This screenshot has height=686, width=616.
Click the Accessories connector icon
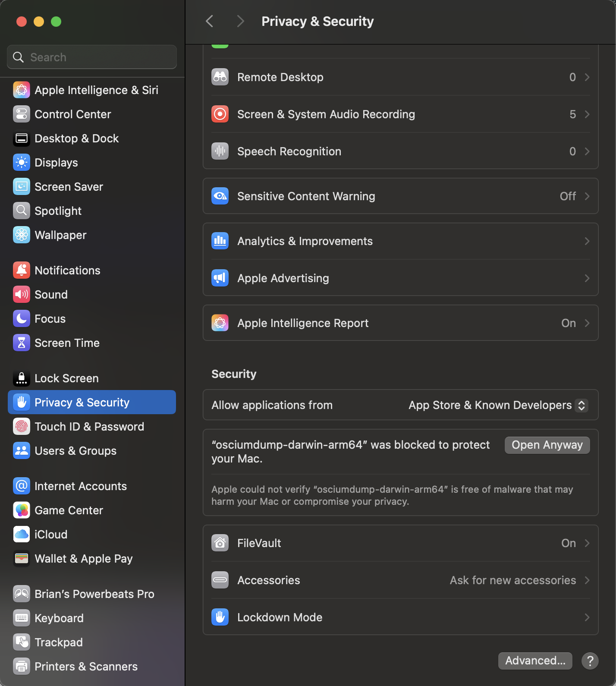click(x=220, y=580)
